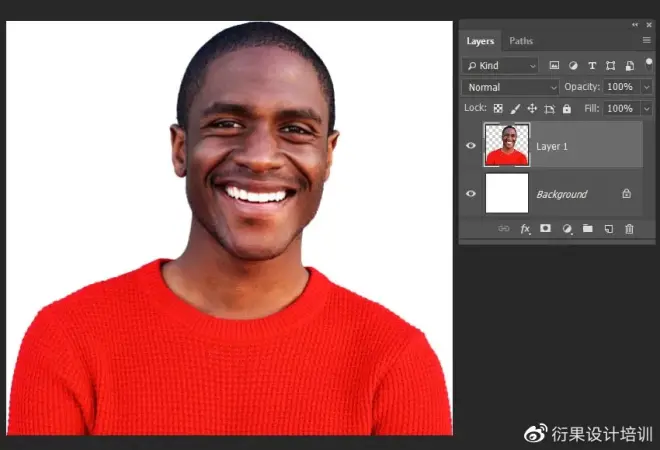Toggle lock position
This screenshot has width=660, height=450.
pyautogui.click(x=532, y=109)
